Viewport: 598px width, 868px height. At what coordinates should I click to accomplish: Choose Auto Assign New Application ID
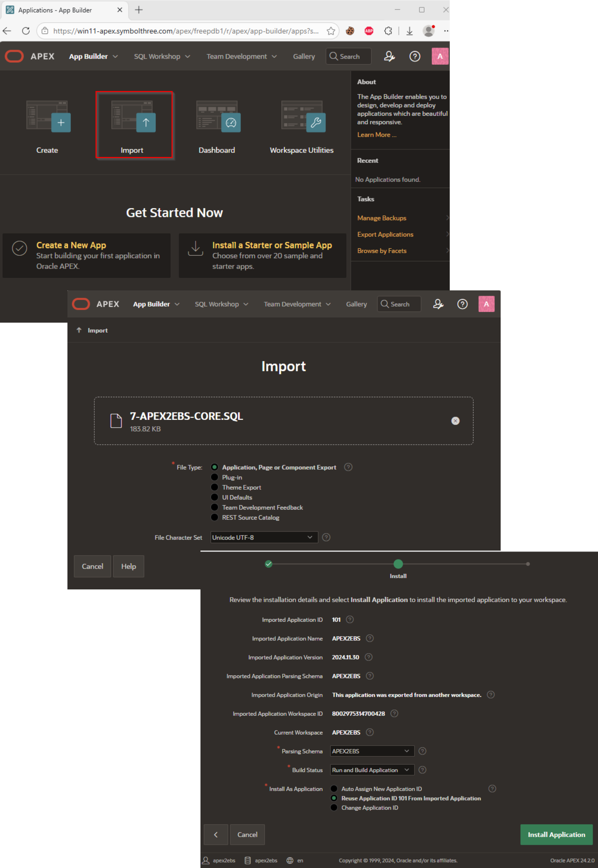[334, 789]
